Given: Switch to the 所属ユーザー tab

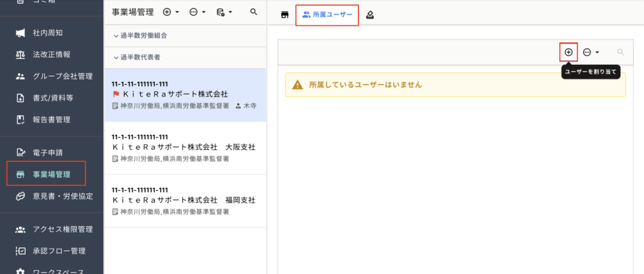Looking at the screenshot, I should [327, 14].
